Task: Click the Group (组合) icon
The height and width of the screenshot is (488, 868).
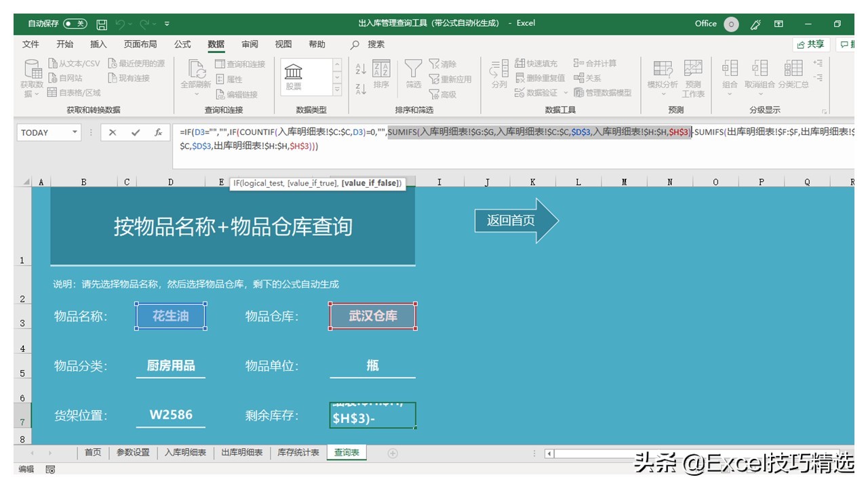Action: pos(731,70)
